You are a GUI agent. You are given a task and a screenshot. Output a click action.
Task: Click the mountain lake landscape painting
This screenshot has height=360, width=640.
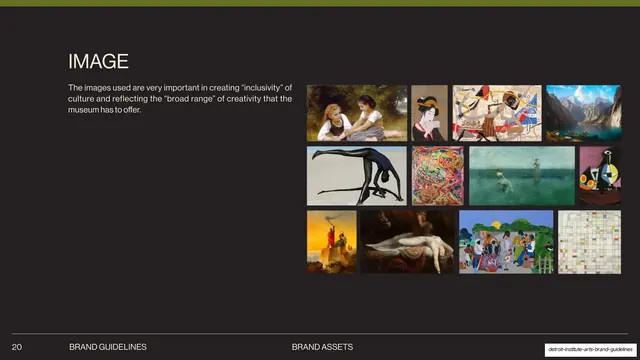pos(584,113)
